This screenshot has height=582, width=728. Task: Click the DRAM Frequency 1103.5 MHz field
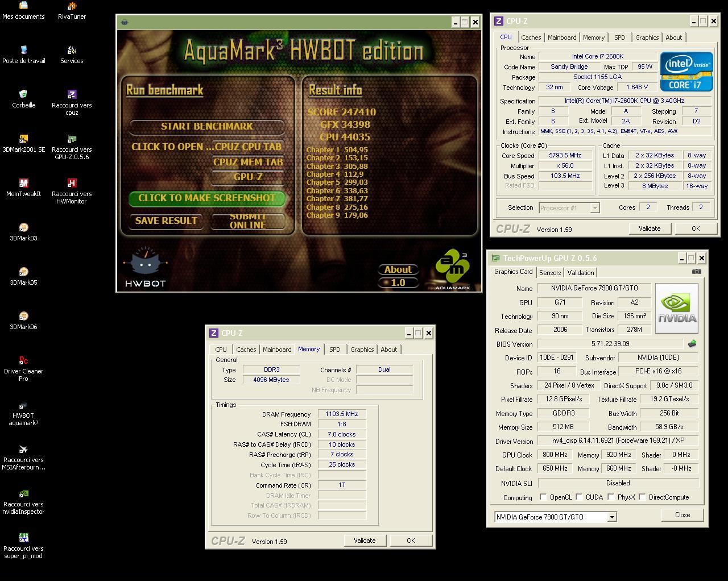[342, 414]
